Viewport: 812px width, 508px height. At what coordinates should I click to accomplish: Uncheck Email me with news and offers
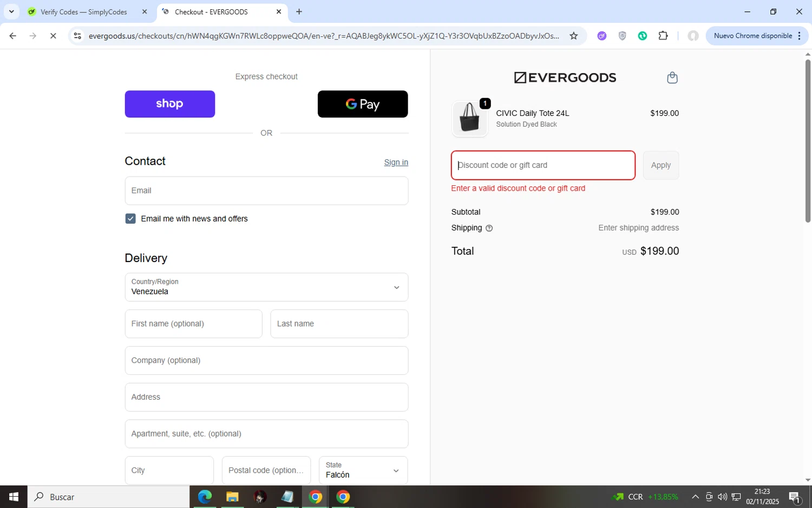(x=130, y=219)
